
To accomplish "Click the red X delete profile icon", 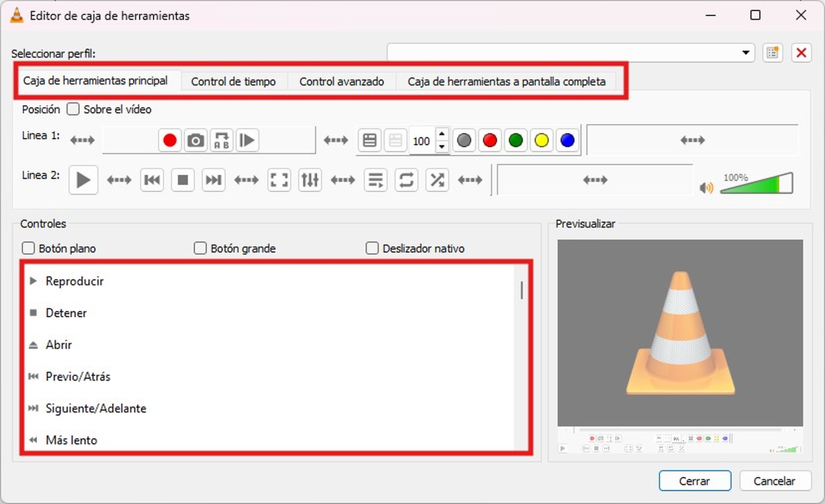I will [802, 53].
